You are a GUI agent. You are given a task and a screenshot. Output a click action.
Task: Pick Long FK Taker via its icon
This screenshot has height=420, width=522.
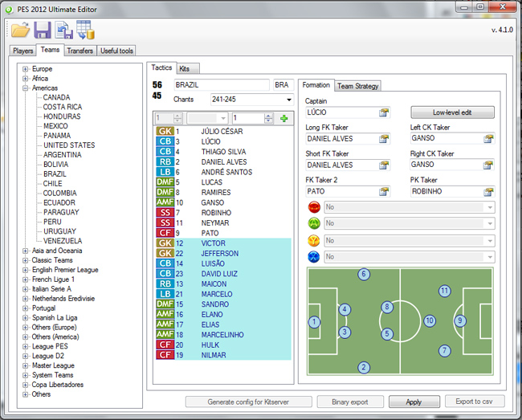coord(384,139)
